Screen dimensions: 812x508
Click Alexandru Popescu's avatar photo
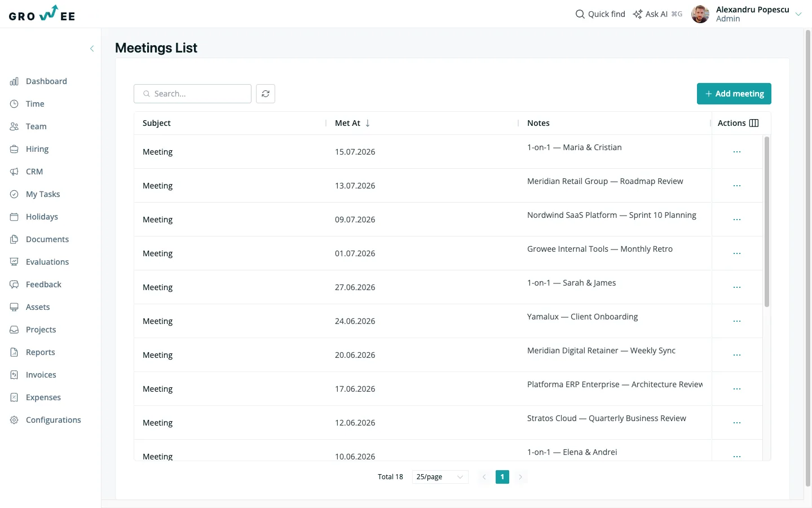coord(700,14)
